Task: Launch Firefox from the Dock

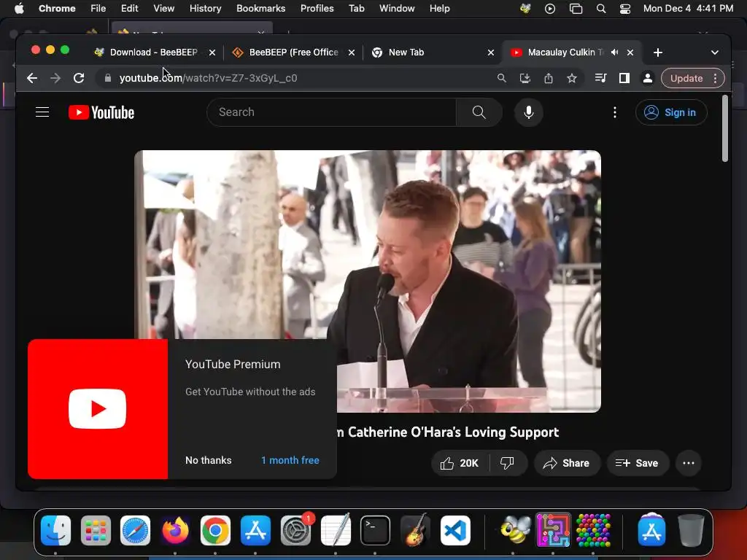Action: click(175, 530)
